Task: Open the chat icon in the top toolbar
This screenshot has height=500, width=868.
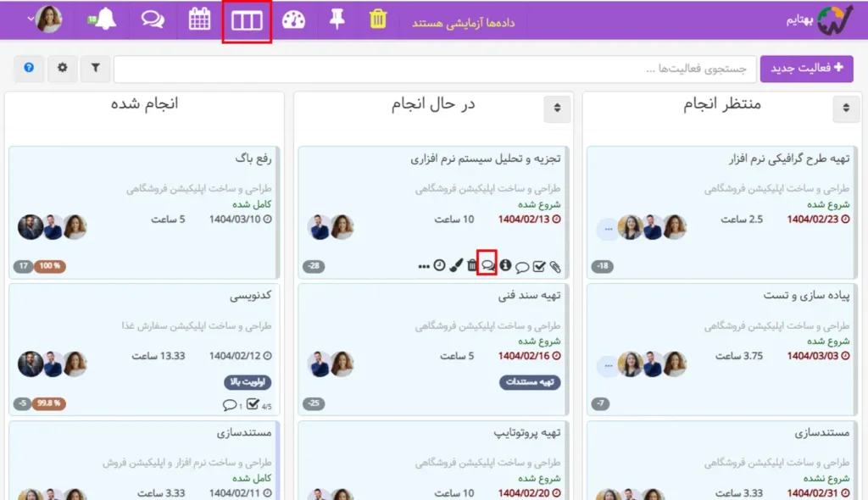Action: pyautogui.click(x=151, y=18)
